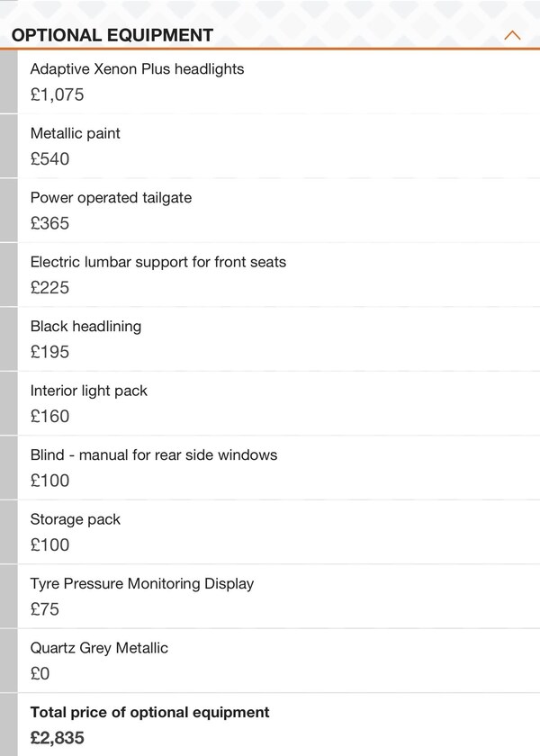
Task: Select Electric lumbar support for front seats
Action: (158, 262)
